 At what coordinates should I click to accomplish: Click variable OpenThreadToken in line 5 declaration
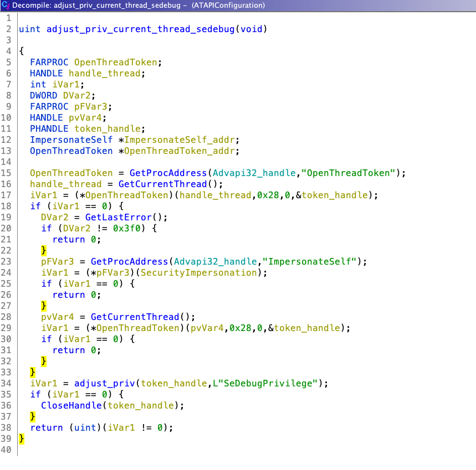click(116, 62)
